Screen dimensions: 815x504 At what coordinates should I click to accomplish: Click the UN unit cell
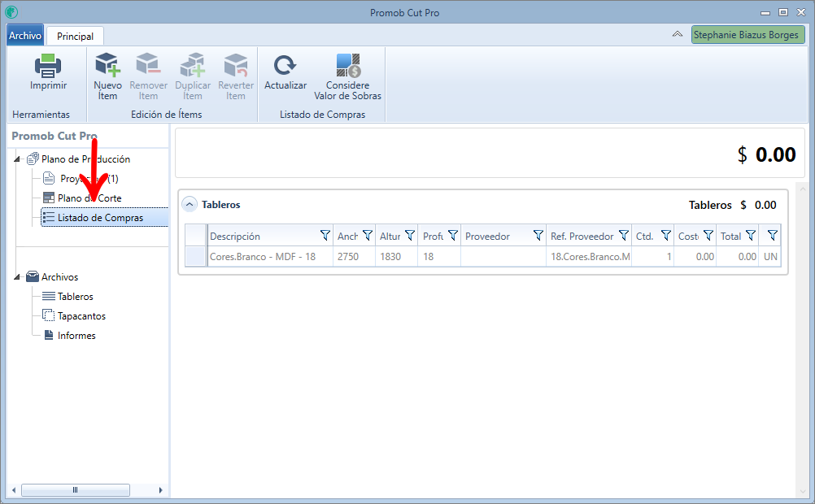point(770,256)
